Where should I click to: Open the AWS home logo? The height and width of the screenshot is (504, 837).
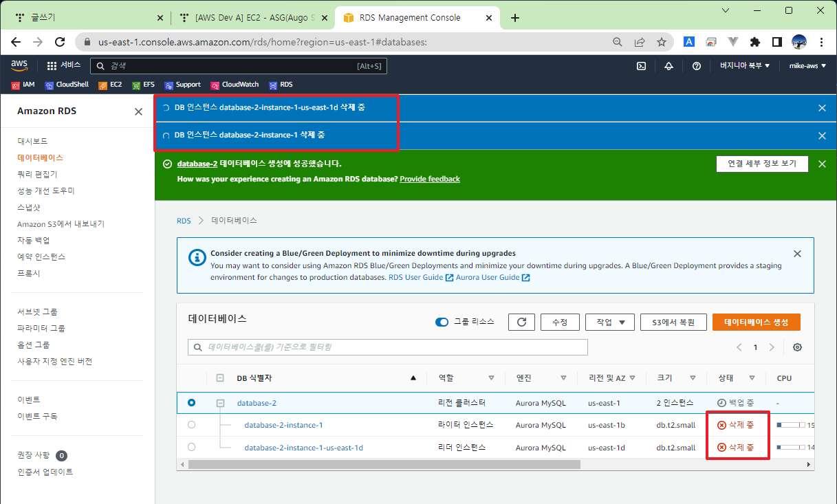click(19, 65)
